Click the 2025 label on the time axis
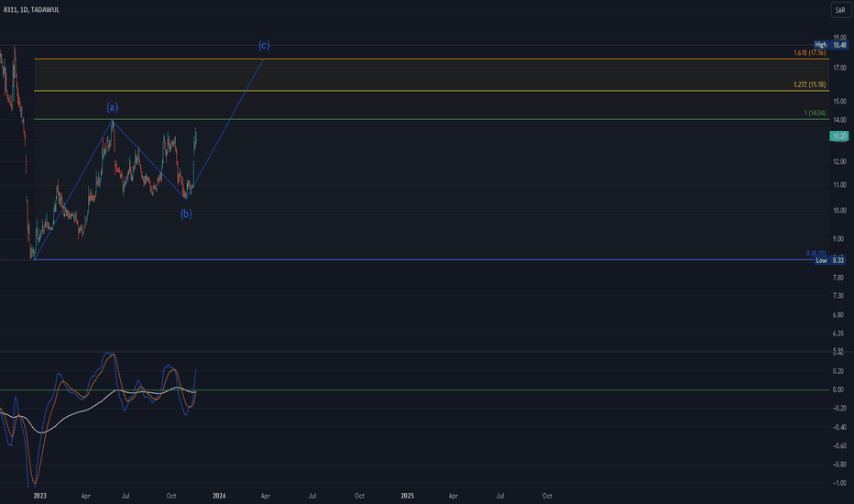 [408, 496]
